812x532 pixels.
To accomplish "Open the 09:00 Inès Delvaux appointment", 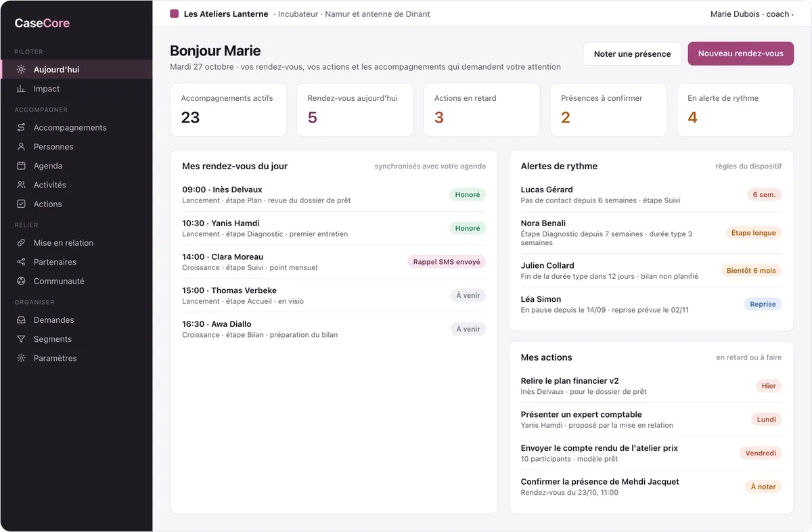I will tap(334, 194).
